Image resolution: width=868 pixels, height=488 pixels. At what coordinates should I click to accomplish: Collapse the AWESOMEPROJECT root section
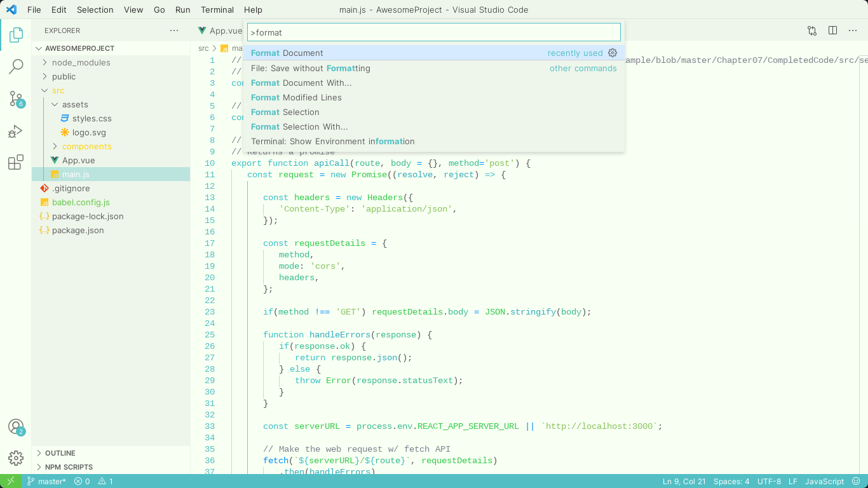(x=111, y=48)
